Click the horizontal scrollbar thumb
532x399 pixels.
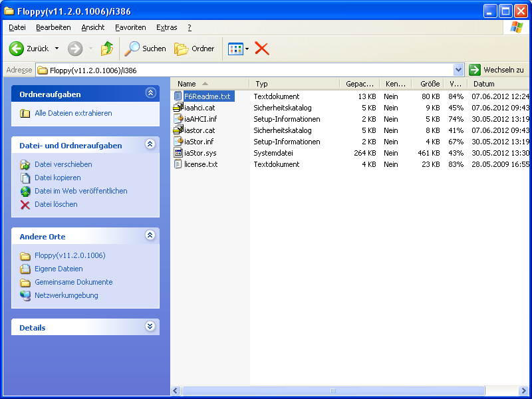coord(333,390)
